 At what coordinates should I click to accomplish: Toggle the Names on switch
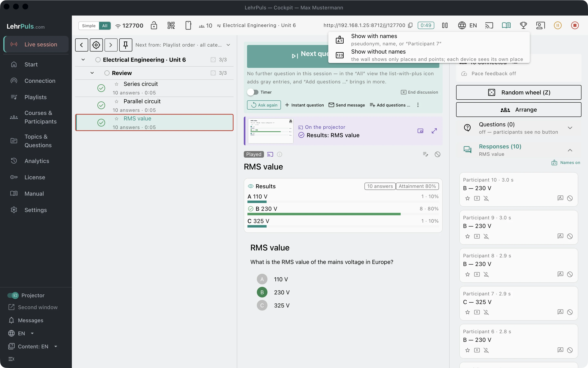coord(566,163)
